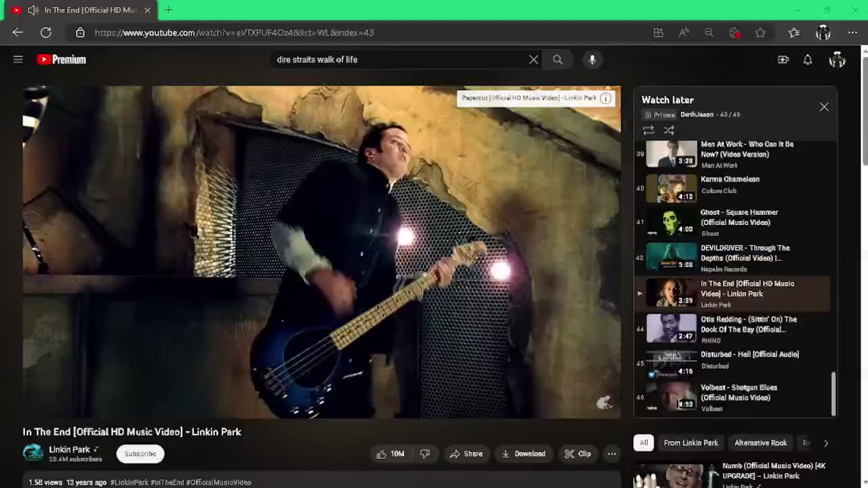View site information lock icon
The height and width of the screenshot is (488, 868).
(x=80, y=33)
